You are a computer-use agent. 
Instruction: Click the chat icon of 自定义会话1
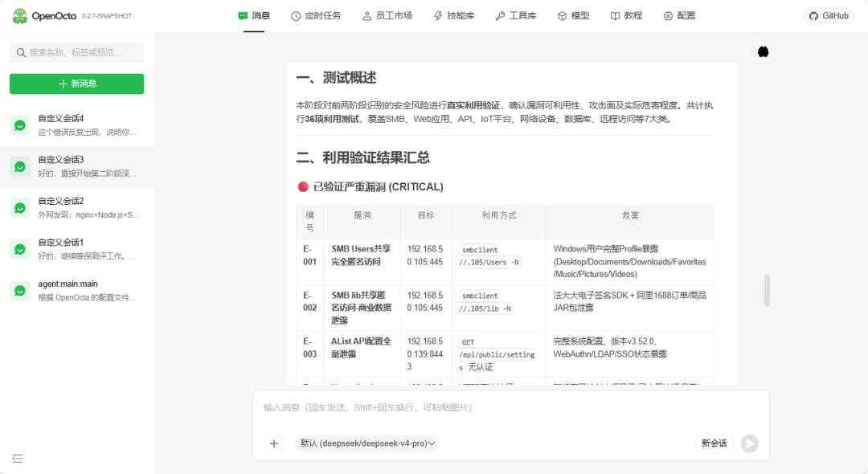20,249
